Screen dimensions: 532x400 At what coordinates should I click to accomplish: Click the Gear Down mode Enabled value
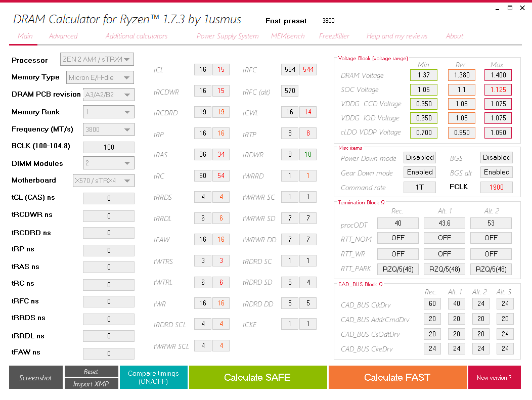click(x=420, y=172)
